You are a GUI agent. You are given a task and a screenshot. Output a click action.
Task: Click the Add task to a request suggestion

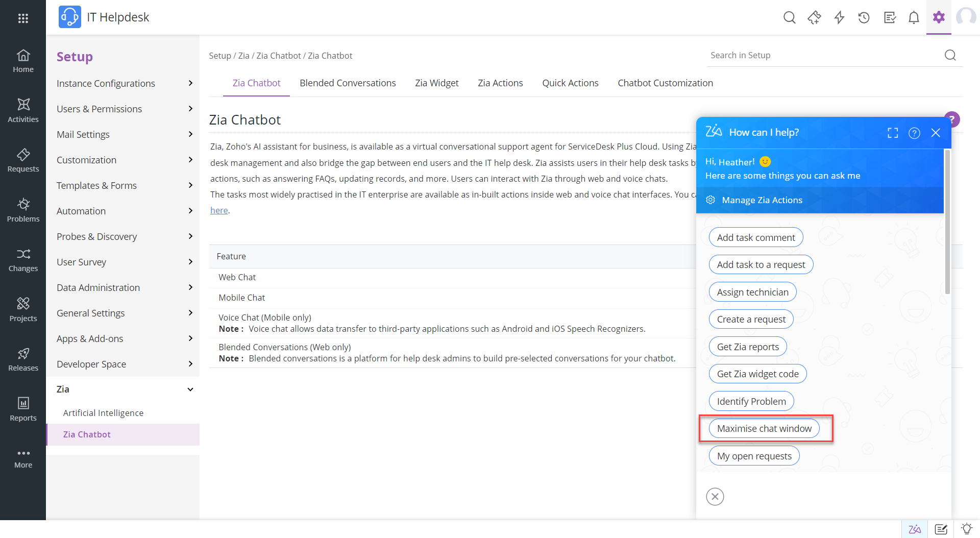coord(761,264)
